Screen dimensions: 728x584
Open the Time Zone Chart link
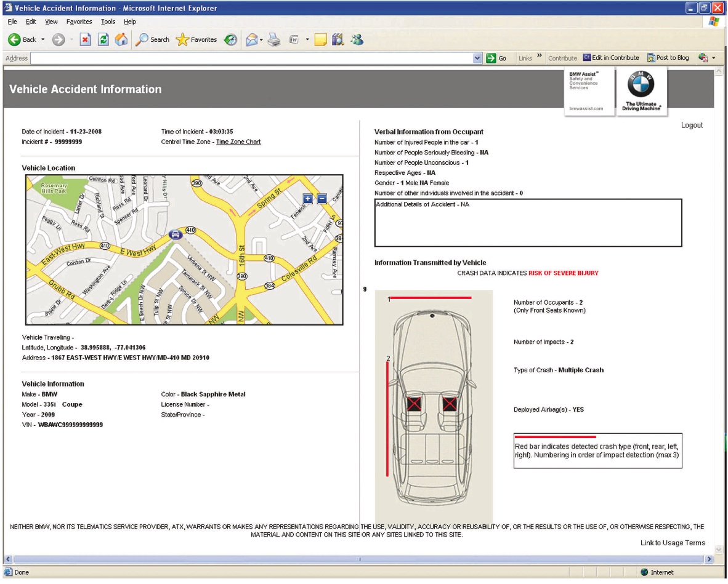click(238, 142)
